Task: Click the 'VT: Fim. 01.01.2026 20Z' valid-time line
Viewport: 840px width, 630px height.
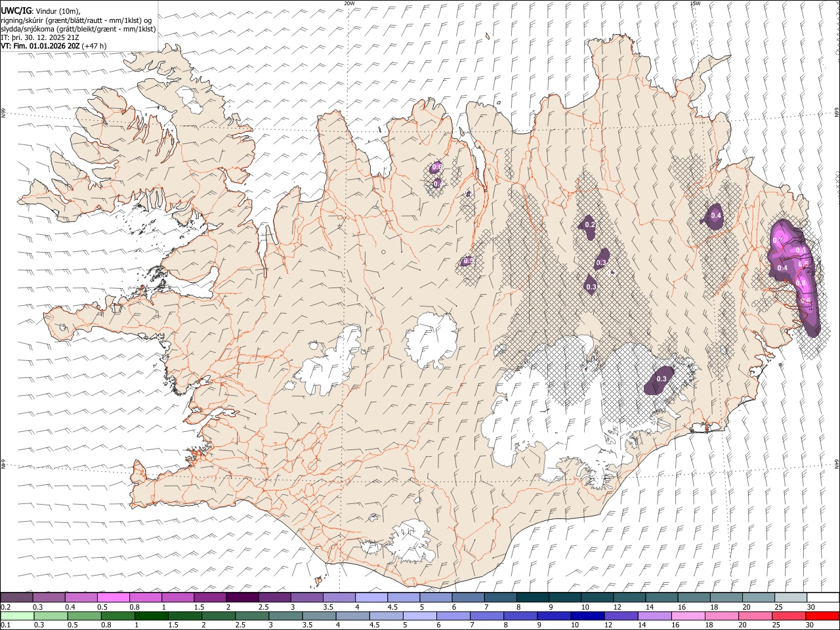Action: (41, 46)
